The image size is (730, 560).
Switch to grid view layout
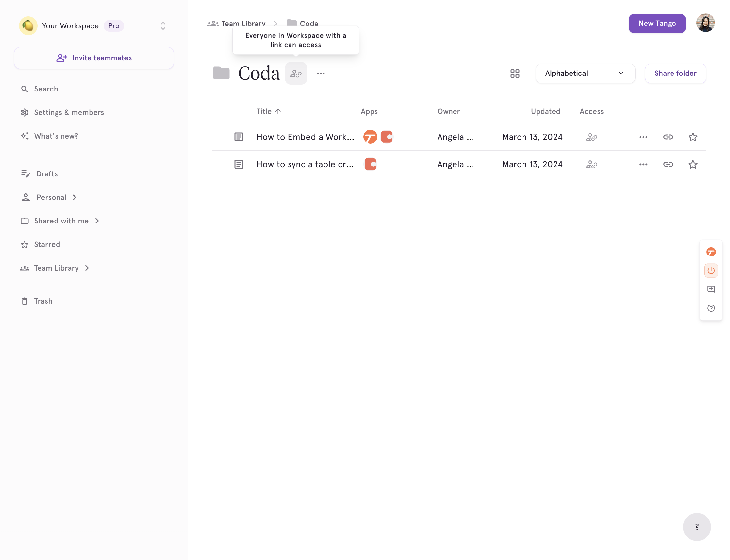click(x=515, y=73)
